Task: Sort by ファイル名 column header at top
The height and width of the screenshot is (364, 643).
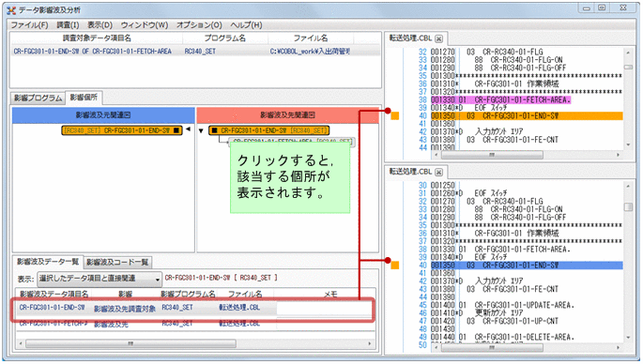Action: click(x=311, y=38)
